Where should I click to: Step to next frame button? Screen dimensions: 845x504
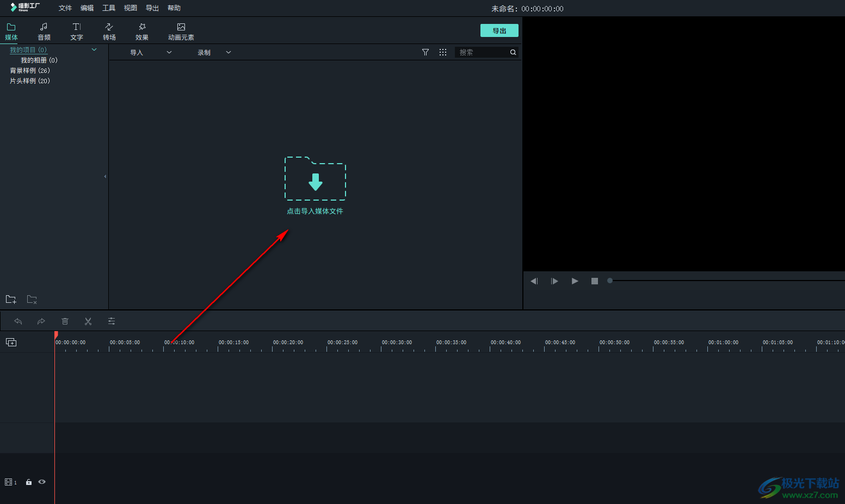(554, 281)
